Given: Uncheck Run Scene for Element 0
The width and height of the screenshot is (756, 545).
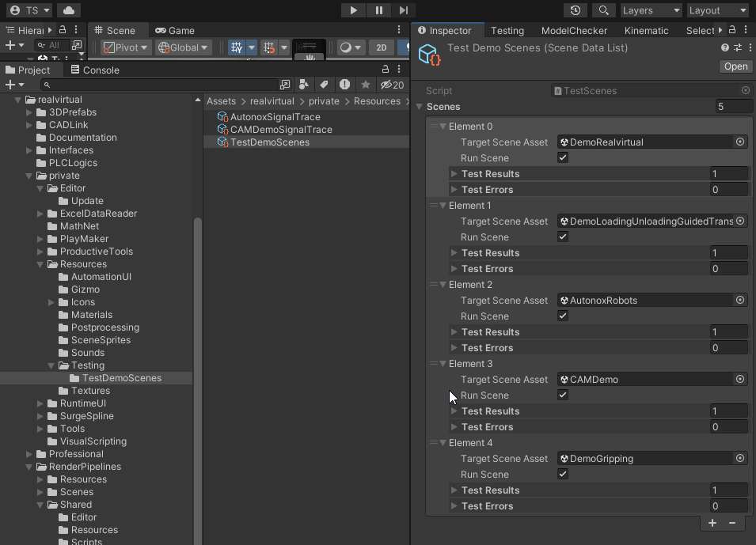Looking at the screenshot, I should tap(563, 158).
